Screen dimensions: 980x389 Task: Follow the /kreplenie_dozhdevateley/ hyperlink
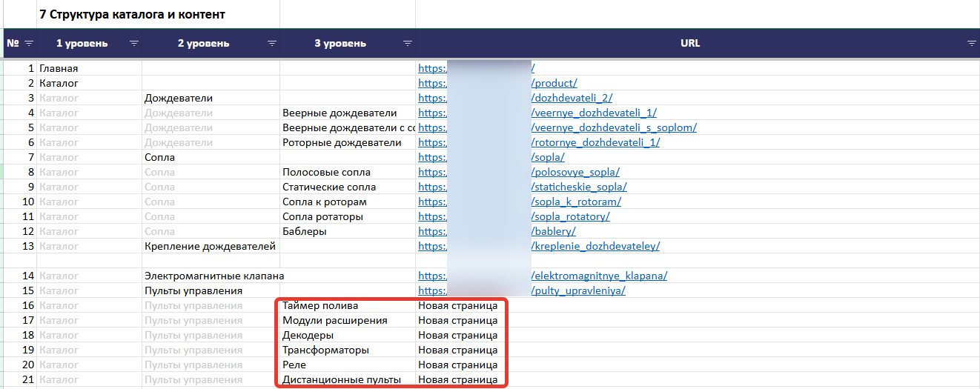tap(595, 246)
